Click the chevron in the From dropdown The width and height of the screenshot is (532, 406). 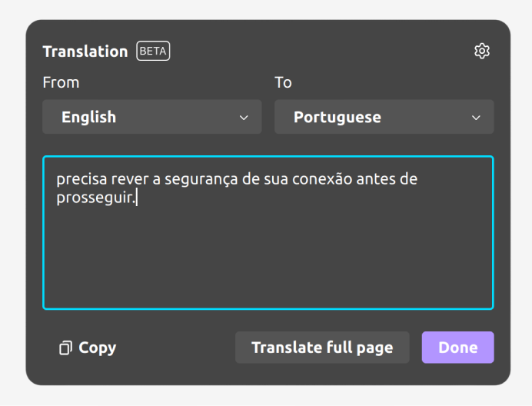pos(244,118)
